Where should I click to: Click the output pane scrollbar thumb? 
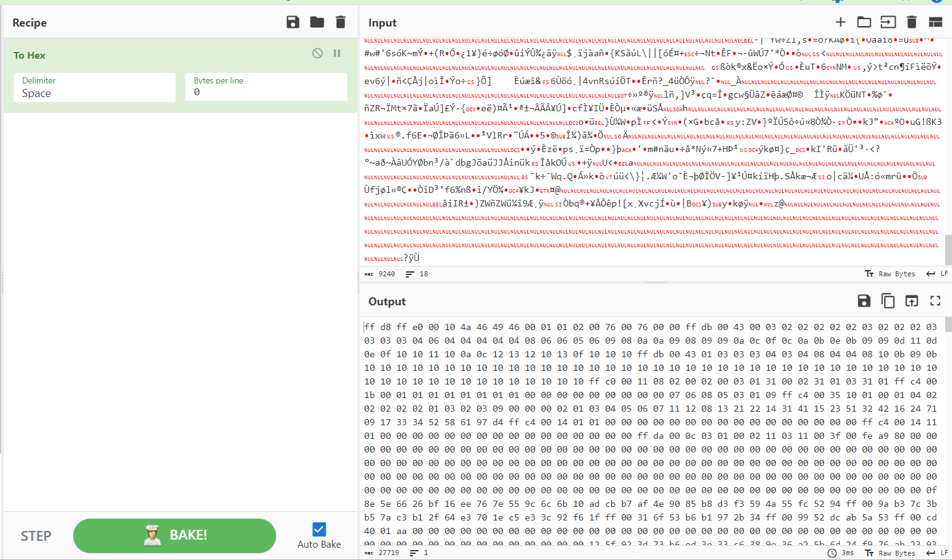click(948, 326)
